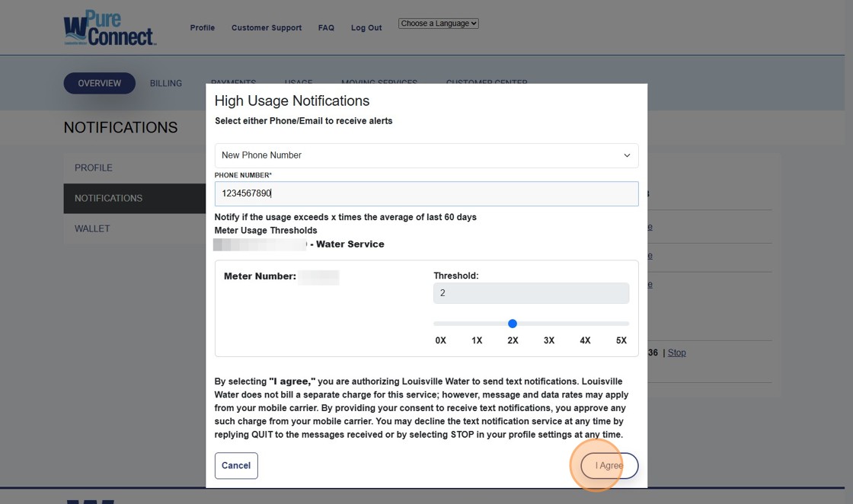Expand the New Phone Number dropdown
The width and height of the screenshot is (853, 504).
pyautogui.click(x=426, y=155)
